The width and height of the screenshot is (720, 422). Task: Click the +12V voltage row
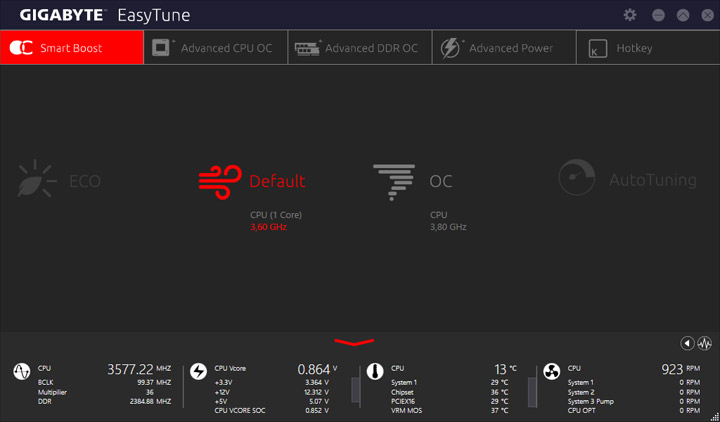point(272,392)
